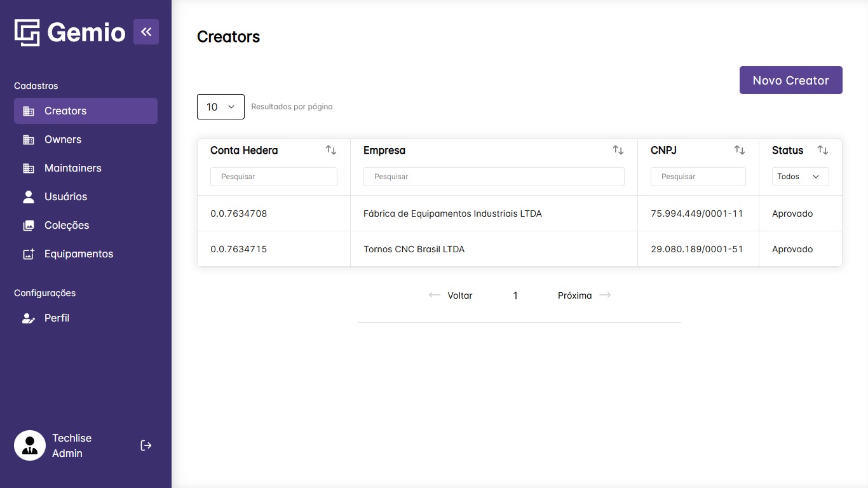Click the Empresa search input field
868x488 pixels.
coord(494,177)
